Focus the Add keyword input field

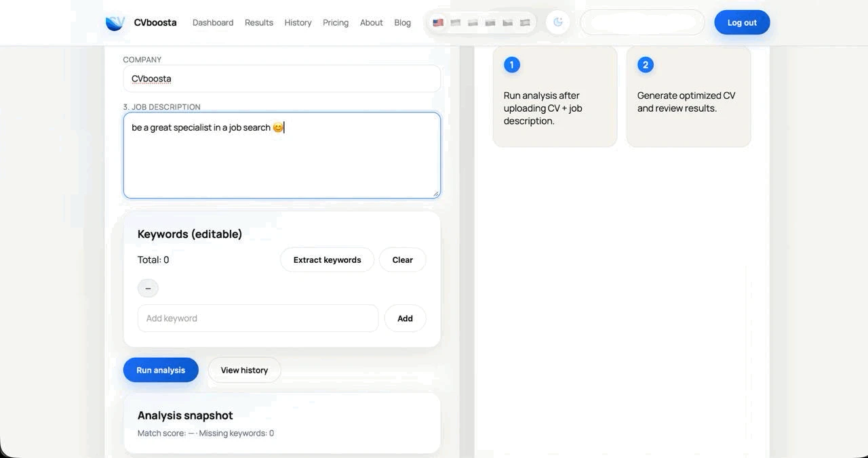click(258, 318)
